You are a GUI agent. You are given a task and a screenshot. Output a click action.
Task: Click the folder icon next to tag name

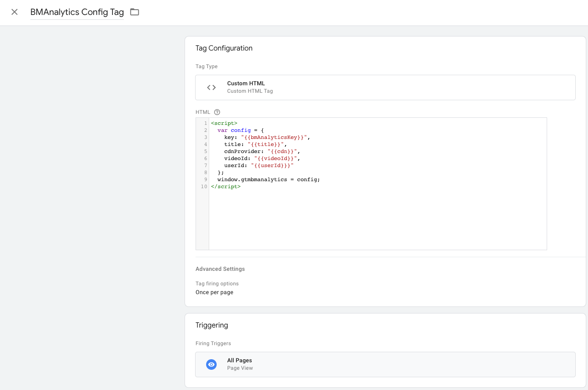coord(134,12)
